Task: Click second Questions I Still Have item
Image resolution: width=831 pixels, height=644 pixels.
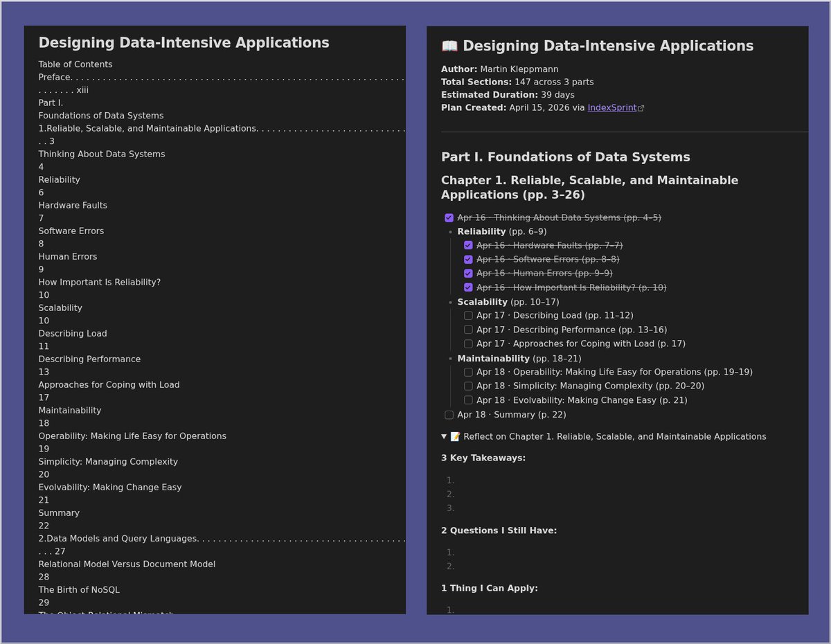Action: coord(450,566)
